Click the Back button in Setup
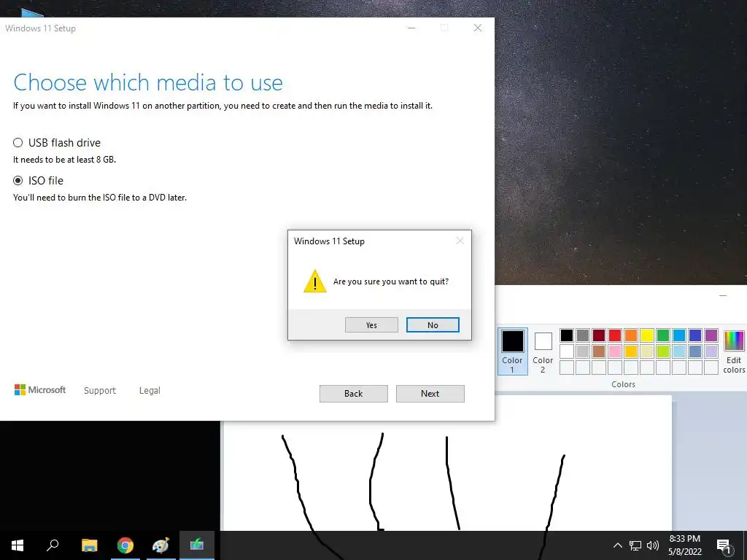747x560 pixels. (x=354, y=393)
